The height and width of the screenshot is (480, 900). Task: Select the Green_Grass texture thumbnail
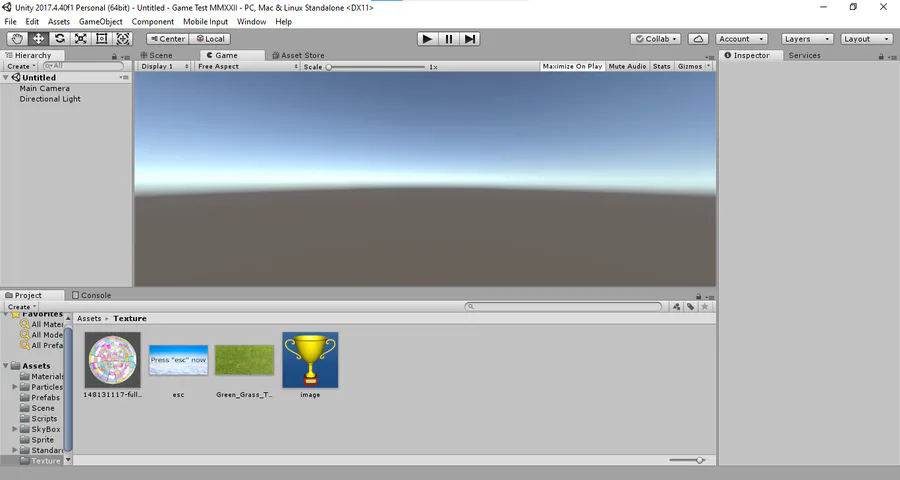coord(245,360)
